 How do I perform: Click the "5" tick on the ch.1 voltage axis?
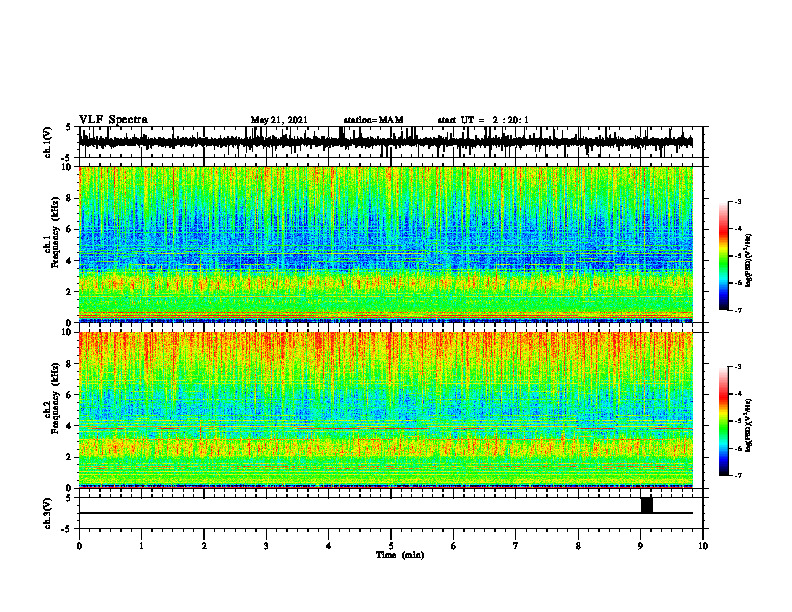69,127
